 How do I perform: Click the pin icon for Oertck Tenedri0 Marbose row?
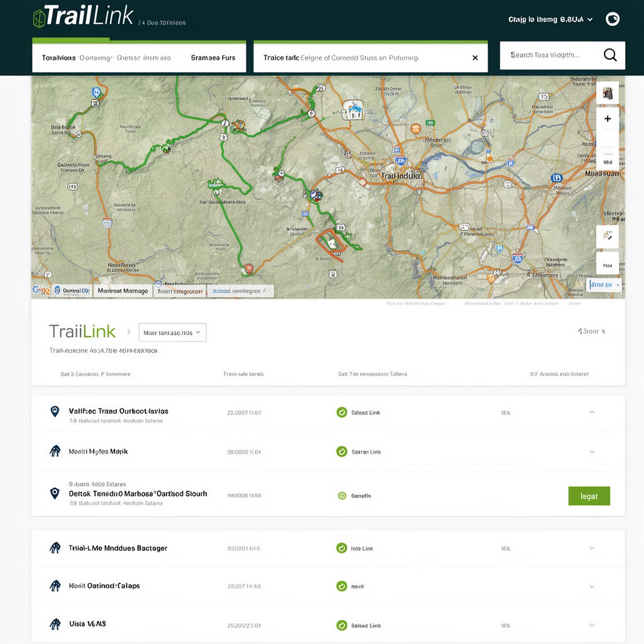[55, 493]
